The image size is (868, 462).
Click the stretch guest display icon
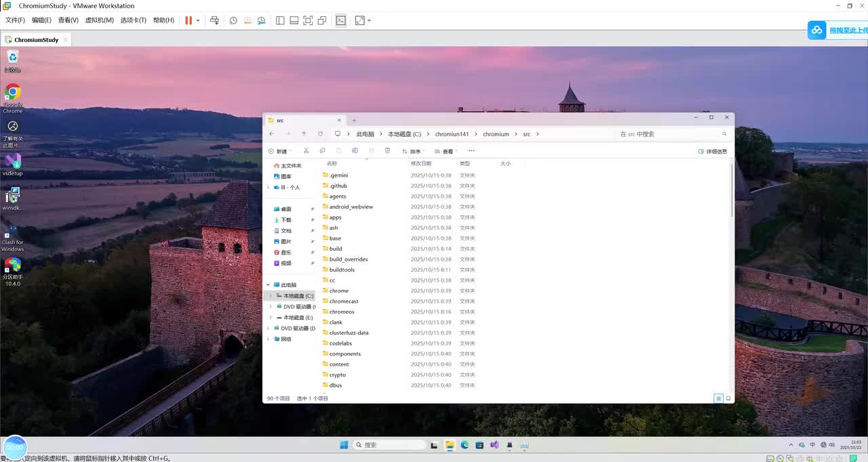pyautogui.click(x=359, y=20)
